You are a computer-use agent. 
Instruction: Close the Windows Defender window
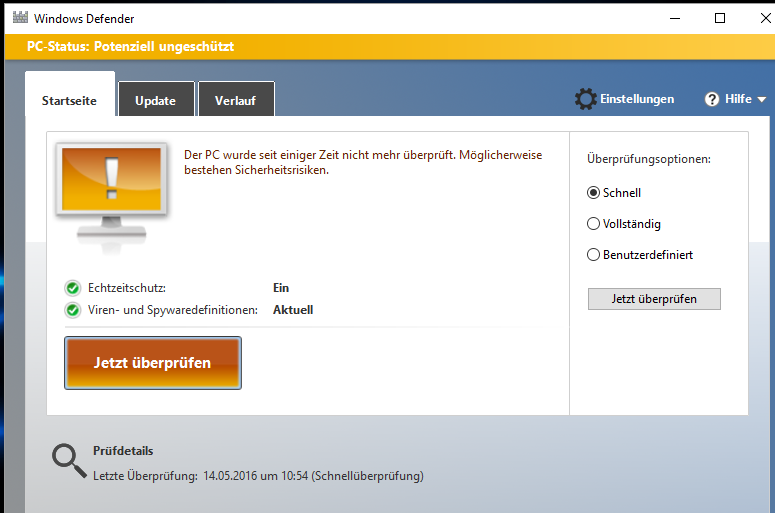765,18
